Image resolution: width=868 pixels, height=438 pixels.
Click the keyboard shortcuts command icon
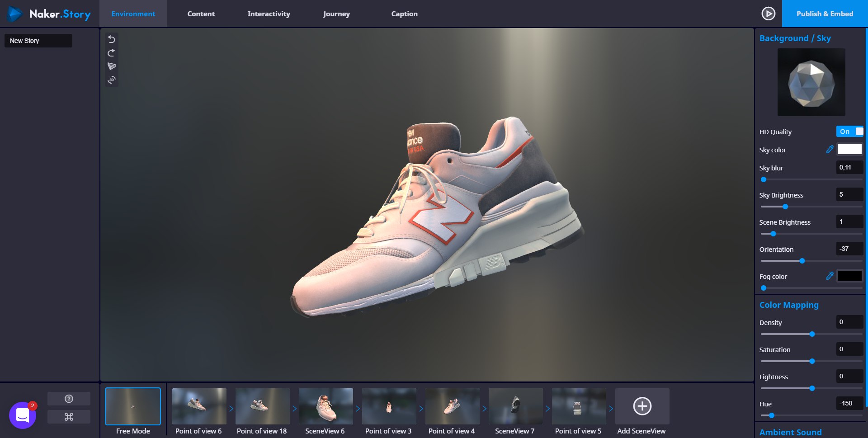coord(69,417)
